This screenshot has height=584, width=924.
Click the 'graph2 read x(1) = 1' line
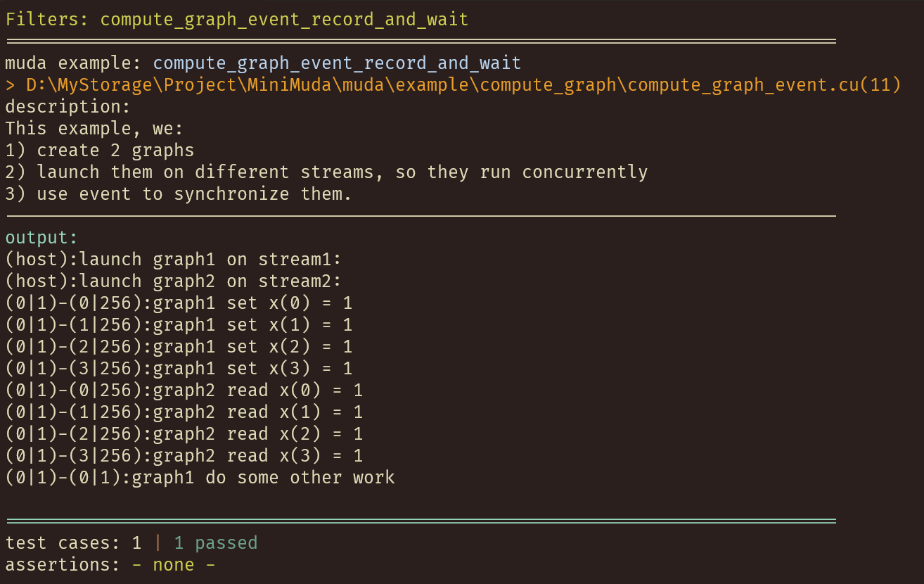pos(184,412)
